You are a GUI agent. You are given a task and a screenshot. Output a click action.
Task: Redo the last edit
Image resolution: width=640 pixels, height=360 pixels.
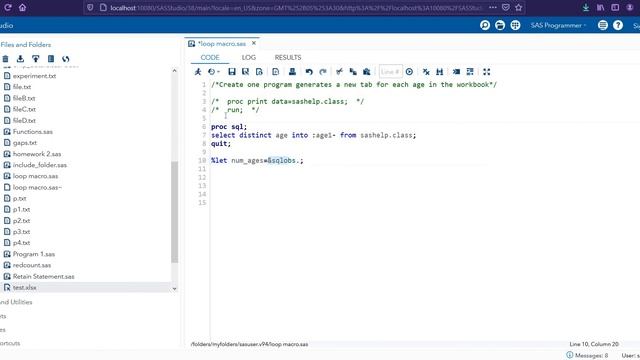pos(323,72)
